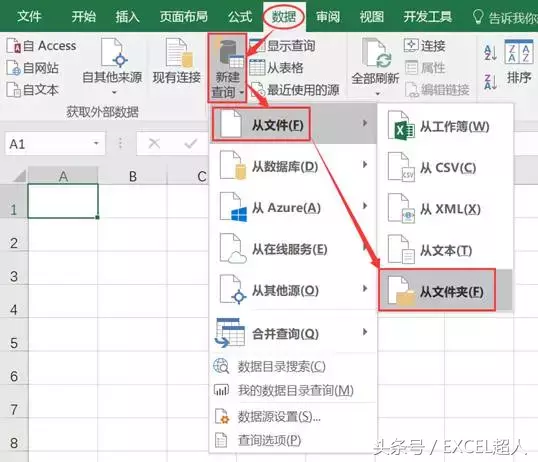Choose 从文本(T) in the submenu
Viewport: 538px width, 462px height.
(x=445, y=250)
